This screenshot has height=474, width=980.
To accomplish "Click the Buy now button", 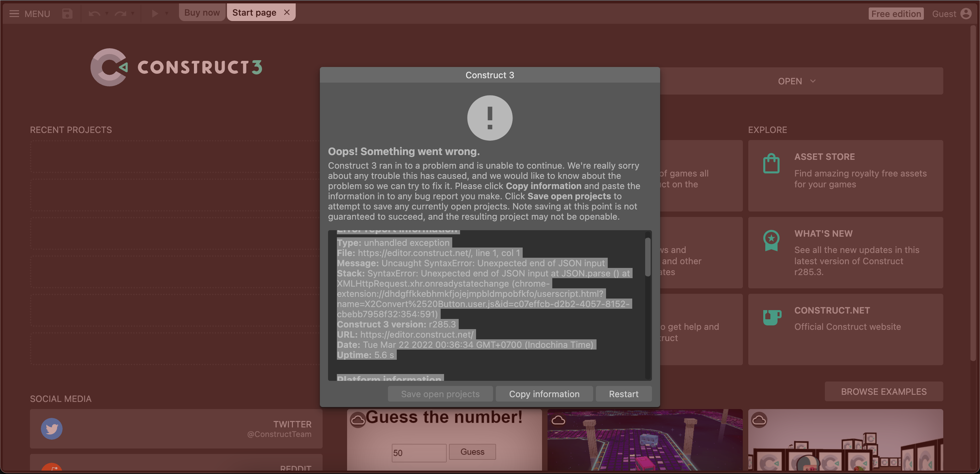I will tap(202, 12).
